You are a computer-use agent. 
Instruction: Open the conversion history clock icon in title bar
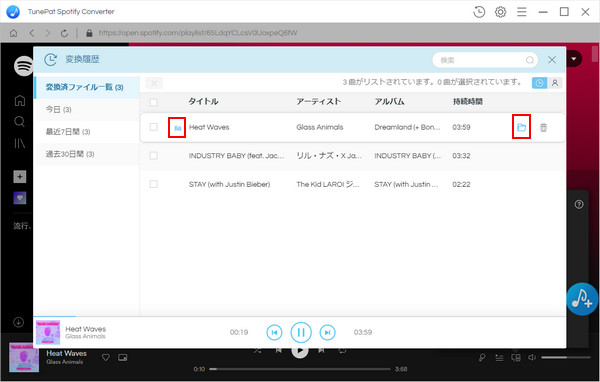[479, 12]
